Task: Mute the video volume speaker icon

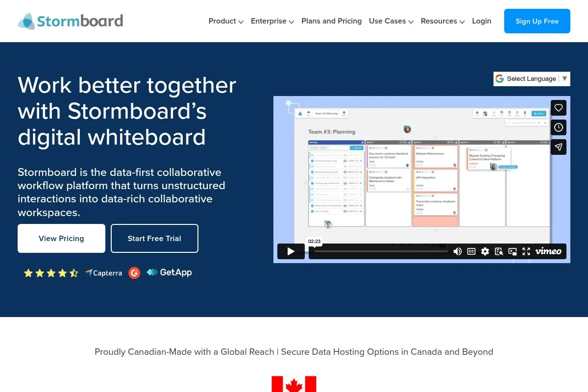Action: [x=457, y=251]
